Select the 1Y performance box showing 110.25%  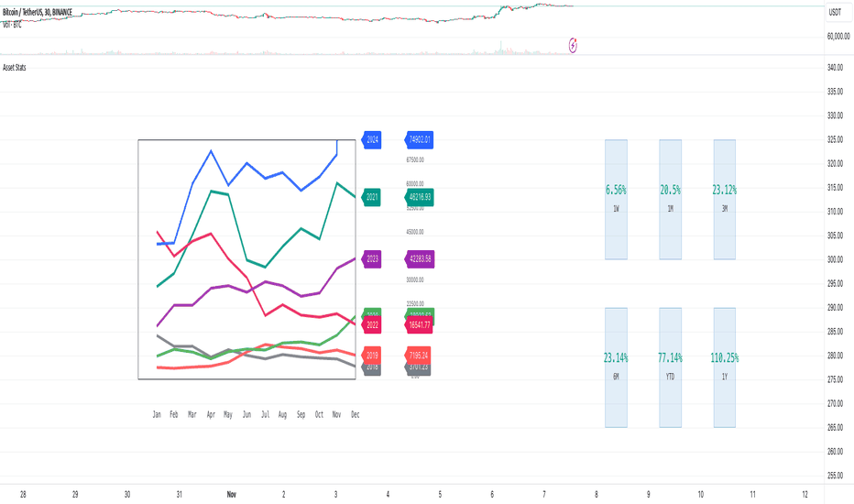[725, 367]
